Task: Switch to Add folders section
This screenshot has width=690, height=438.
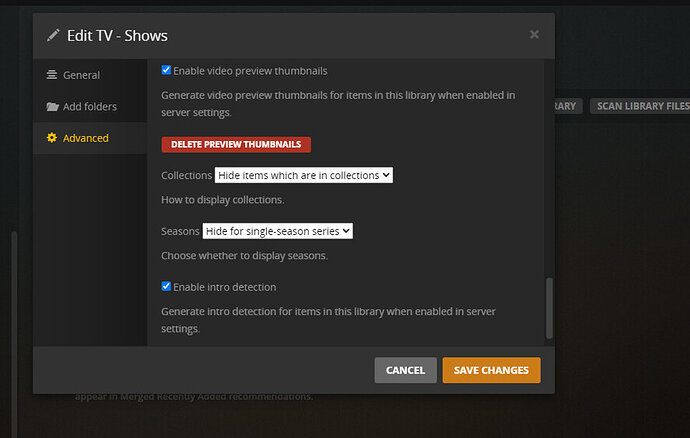Action: 90,107
